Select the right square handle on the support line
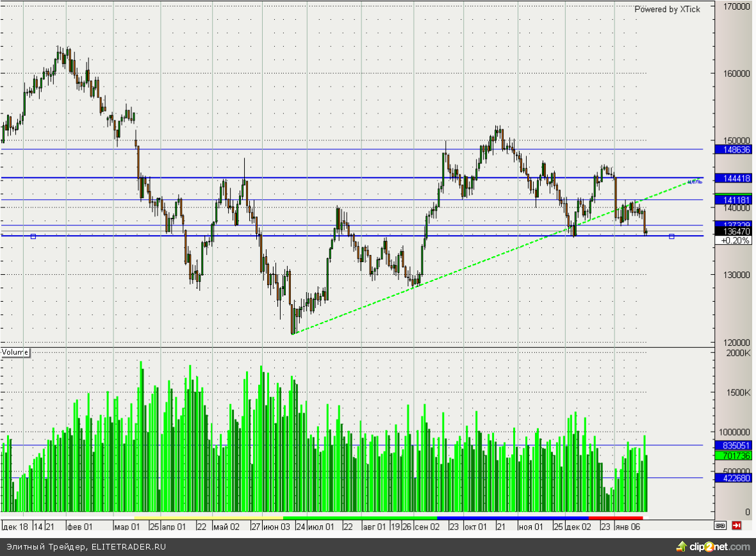The height and width of the screenshot is (556, 756). tap(671, 236)
